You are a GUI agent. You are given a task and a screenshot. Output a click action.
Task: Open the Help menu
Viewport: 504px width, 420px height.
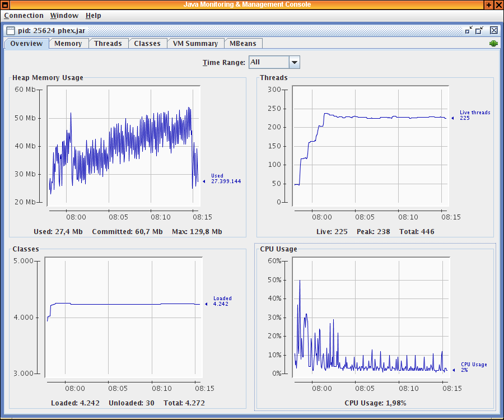(x=93, y=16)
